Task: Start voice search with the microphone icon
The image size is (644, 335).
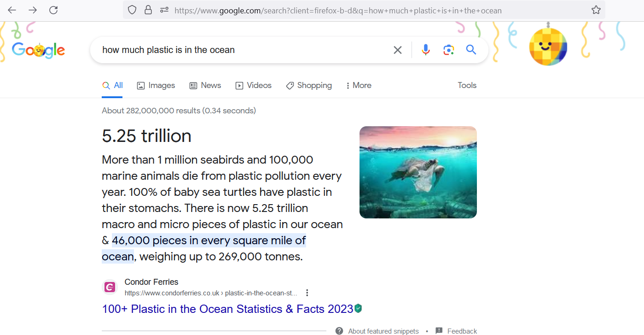Action: (426, 50)
